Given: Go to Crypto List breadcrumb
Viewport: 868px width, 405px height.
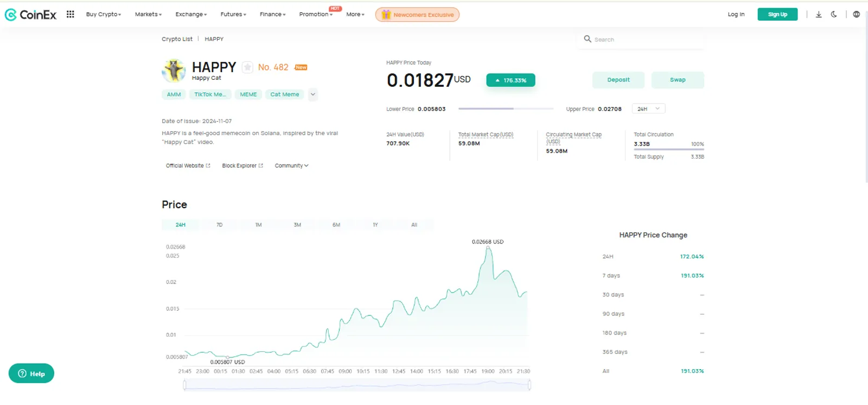Looking at the screenshot, I should [x=177, y=39].
